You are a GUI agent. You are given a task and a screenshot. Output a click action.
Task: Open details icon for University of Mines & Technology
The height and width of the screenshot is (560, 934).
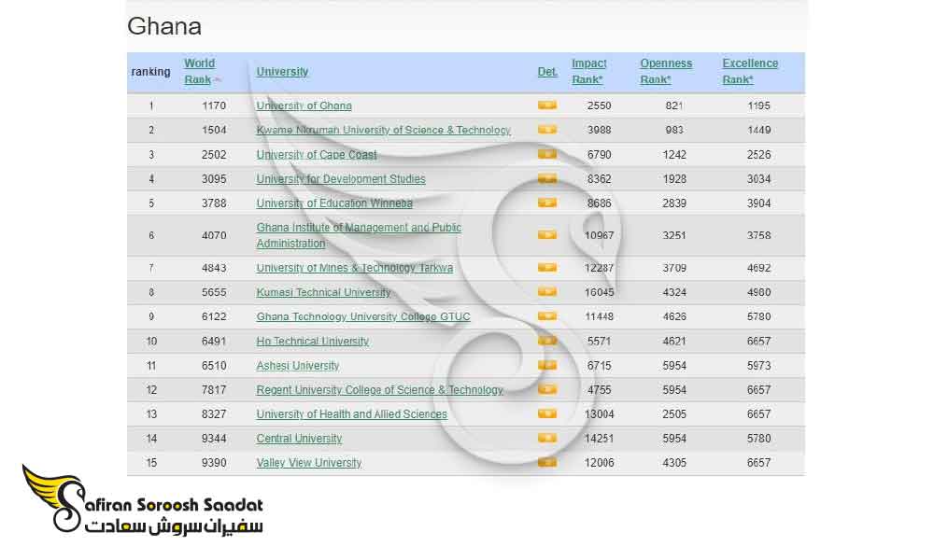click(x=546, y=268)
